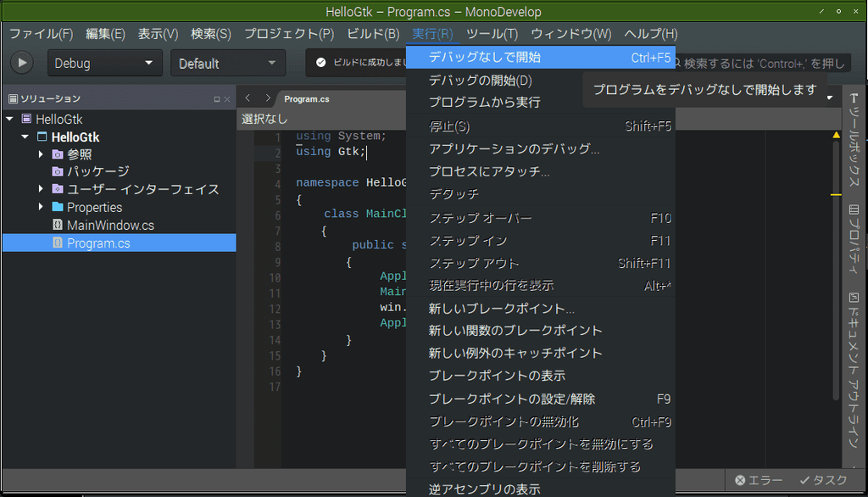868x497 pixels.
Task: Open the ツール(T) menu
Action: tap(492, 34)
